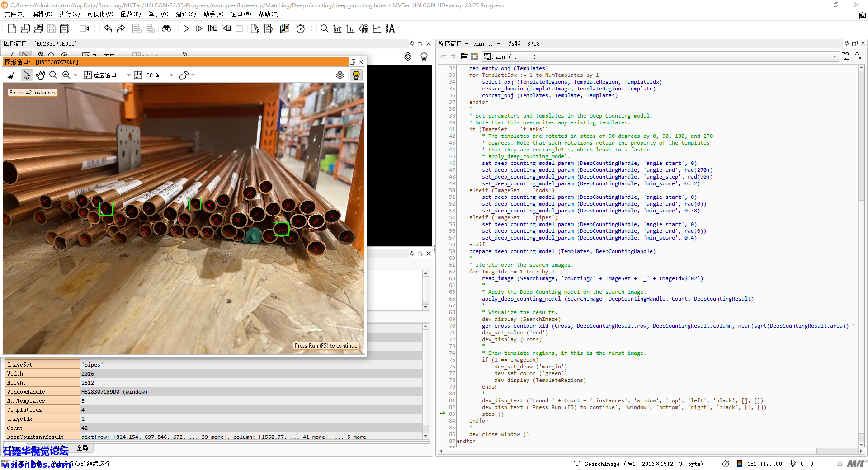Click the RGB color indicator in status bar
Image resolution: width=868 pixels, height=470 pixels.
tap(739, 464)
